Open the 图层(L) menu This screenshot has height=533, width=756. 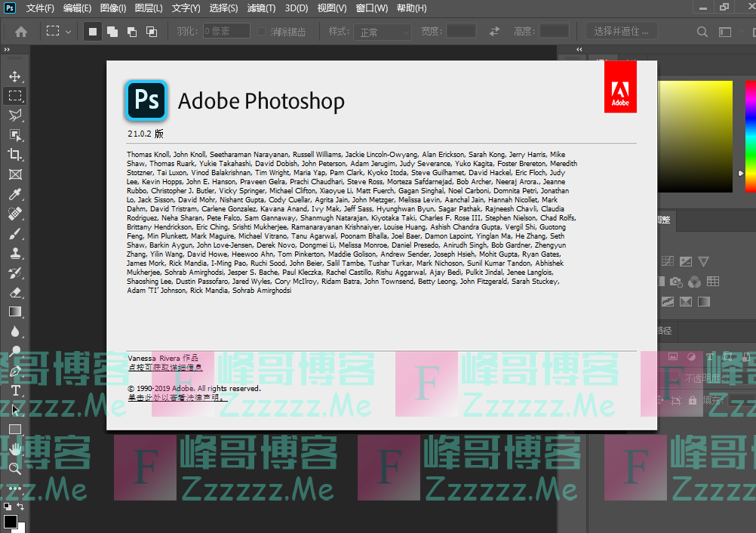pos(148,8)
